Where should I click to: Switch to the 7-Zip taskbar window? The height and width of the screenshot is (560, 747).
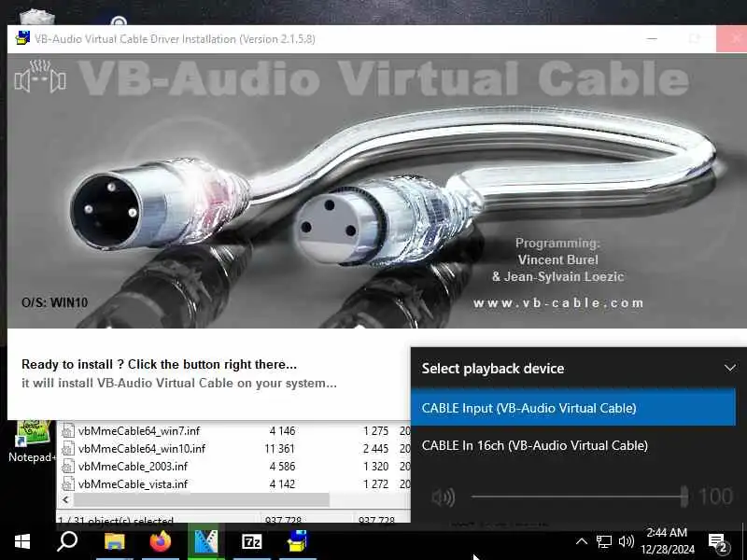(x=251, y=542)
